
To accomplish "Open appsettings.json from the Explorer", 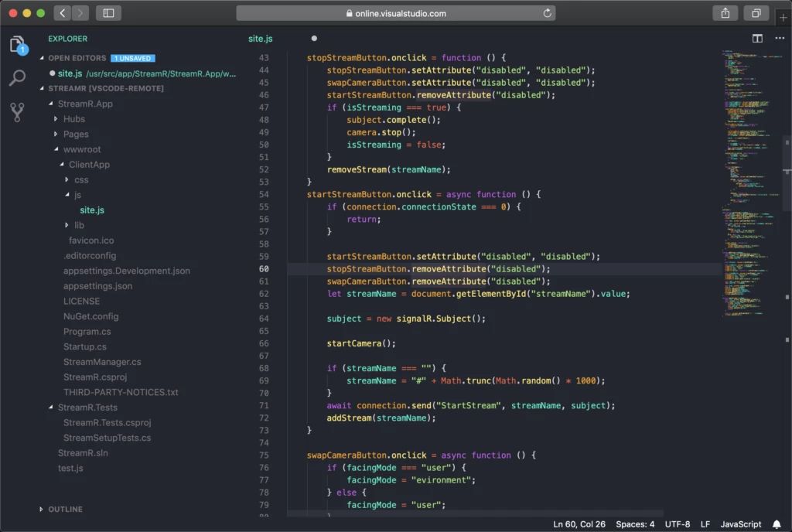I will (100, 285).
